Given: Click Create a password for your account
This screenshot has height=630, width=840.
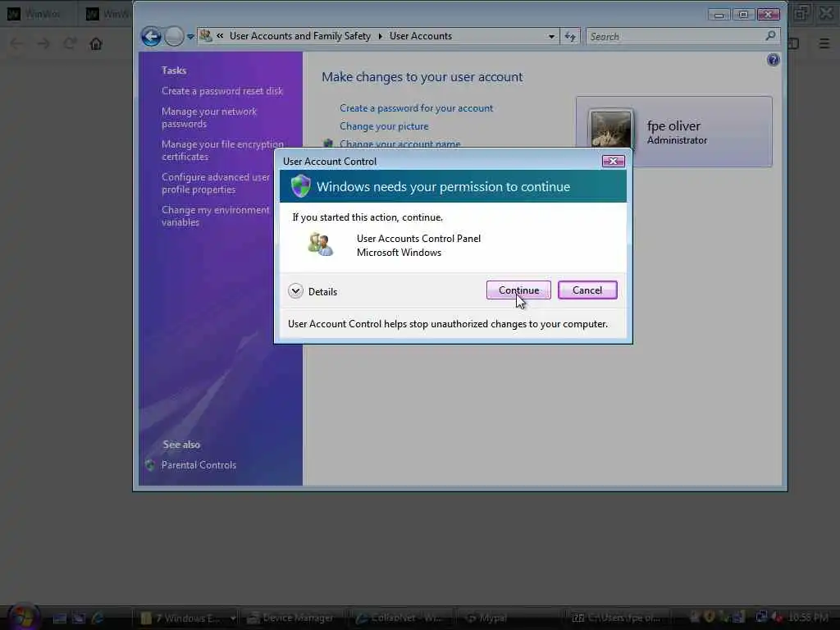Looking at the screenshot, I should click(x=416, y=108).
